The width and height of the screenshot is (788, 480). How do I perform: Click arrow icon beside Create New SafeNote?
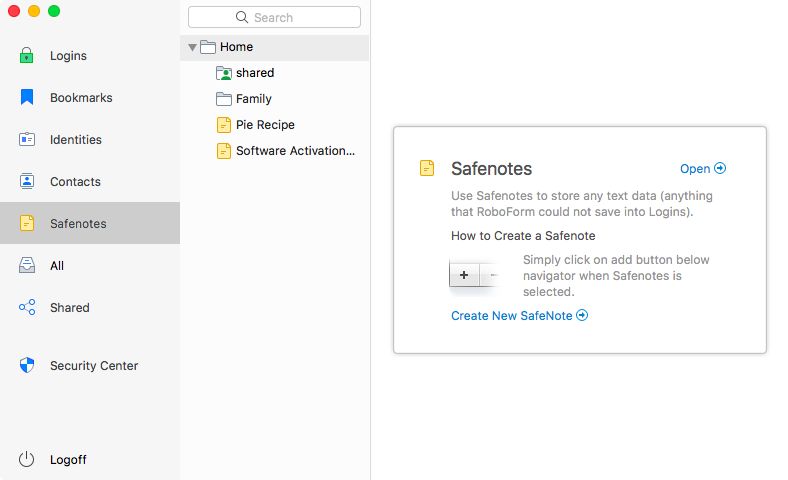(x=582, y=315)
